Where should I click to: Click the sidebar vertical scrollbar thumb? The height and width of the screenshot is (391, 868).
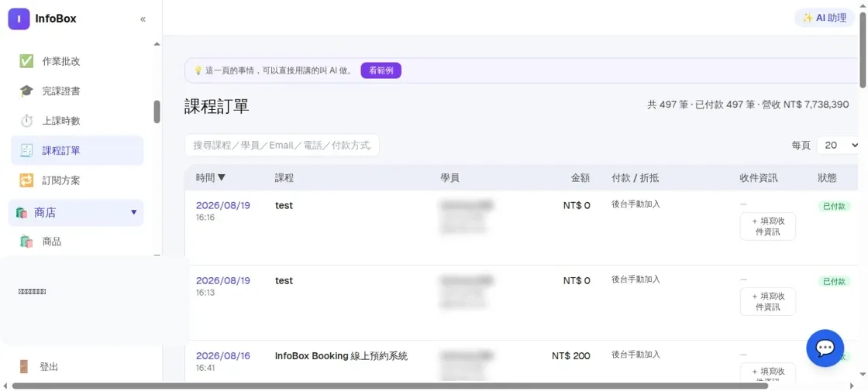157,111
